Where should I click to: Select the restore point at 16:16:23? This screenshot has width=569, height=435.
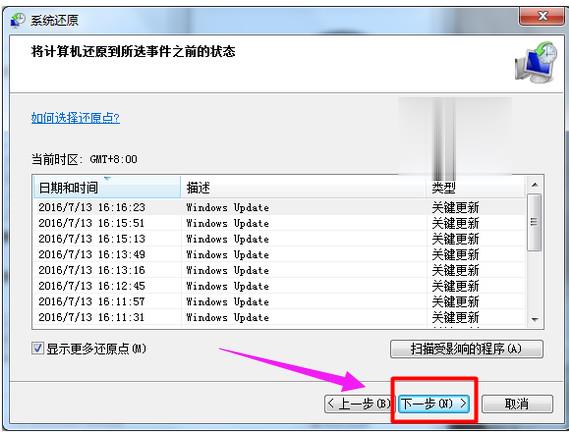[279, 207]
